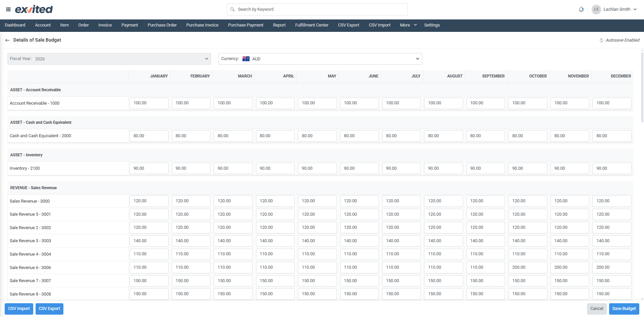Click the bottom CSV Import button
644x317 pixels.
(19, 309)
